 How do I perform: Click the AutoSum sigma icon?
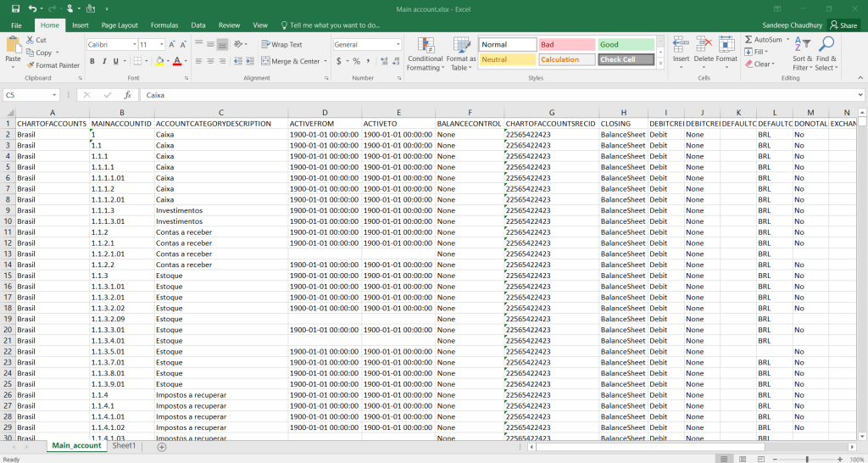(x=748, y=40)
